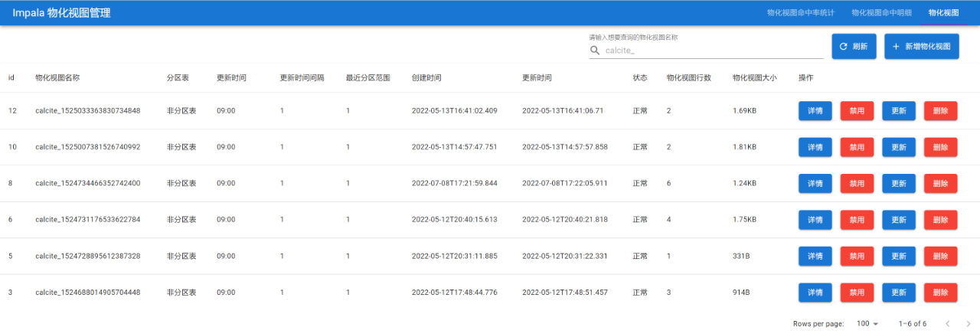
Task: Click the 物化视图行数 column header
Action: (689, 78)
